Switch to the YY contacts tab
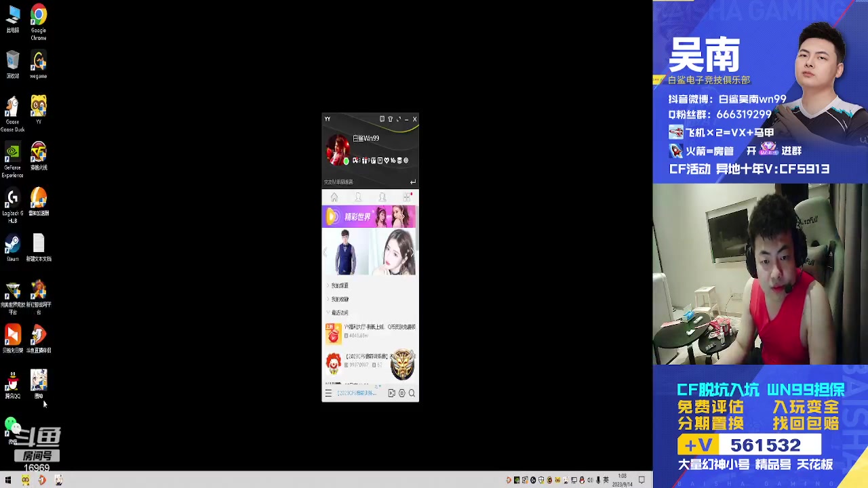 [x=358, y=197]
